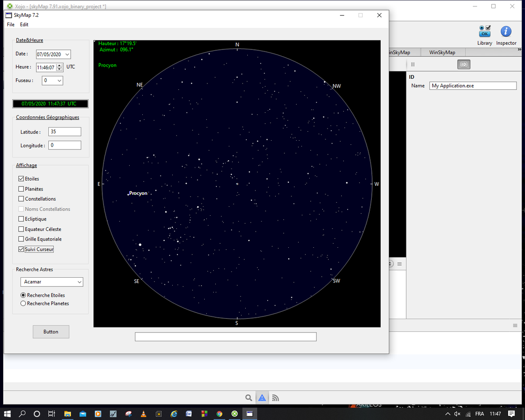Enable the Grille Equatoriale checkbox

(x=21, y=239)
